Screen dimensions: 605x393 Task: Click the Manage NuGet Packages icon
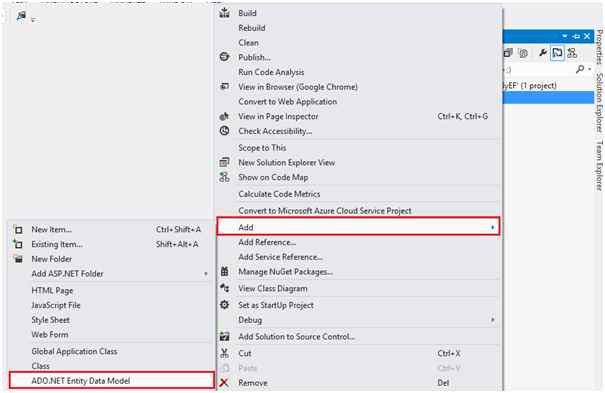(x=224, y=272)
